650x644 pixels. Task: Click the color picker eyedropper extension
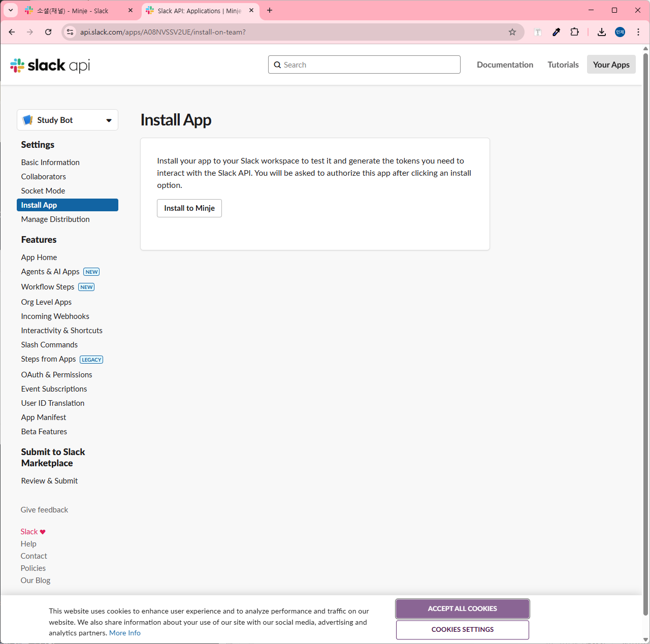click(x=557, y=32)
